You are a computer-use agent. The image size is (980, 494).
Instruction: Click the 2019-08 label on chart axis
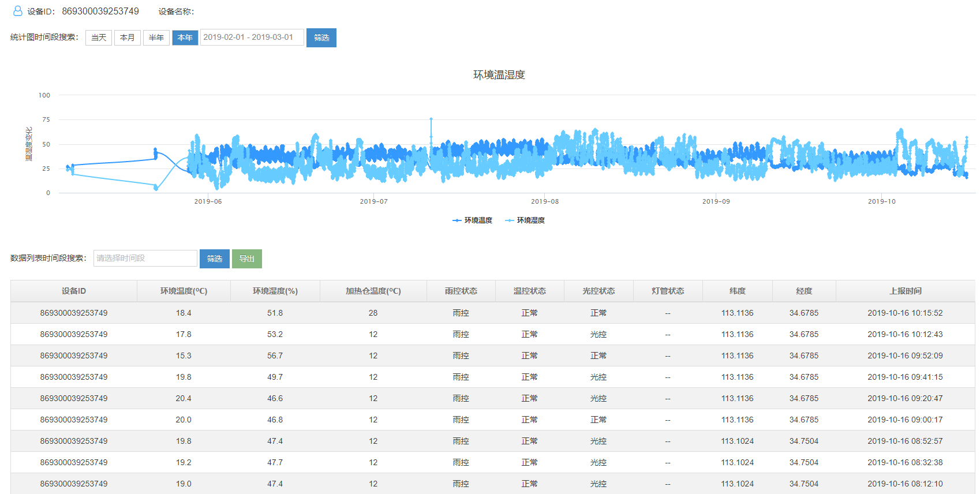pyautogui.click(x=545, y=201)
